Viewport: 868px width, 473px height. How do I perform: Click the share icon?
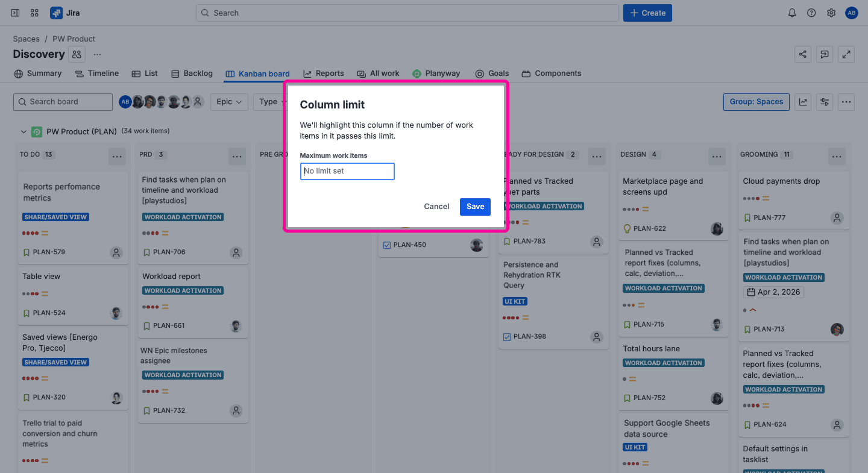[x=803, y=54]
